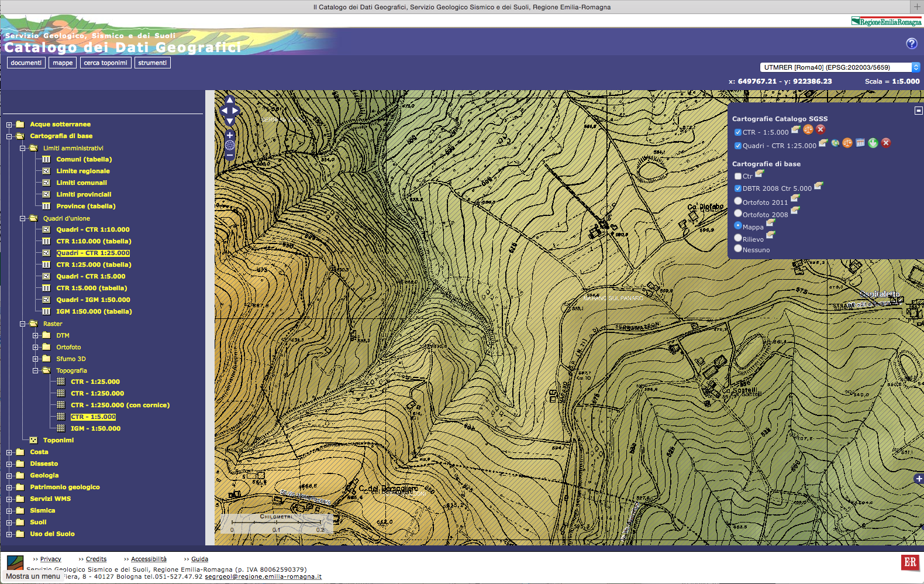Select CTR - 1:250.000 (con cornice) raster layer
This screenshot has height=584, width=924.
[x=120, y=405]
